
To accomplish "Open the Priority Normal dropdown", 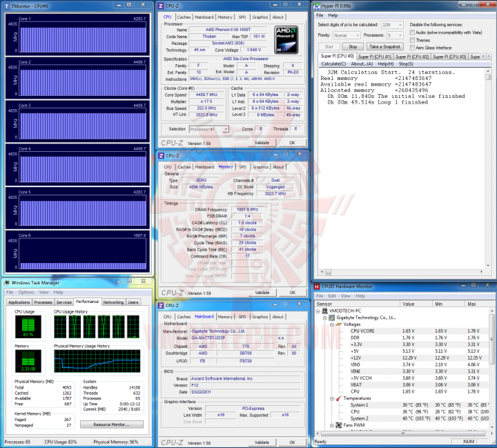I will click(x=346, y=35).
